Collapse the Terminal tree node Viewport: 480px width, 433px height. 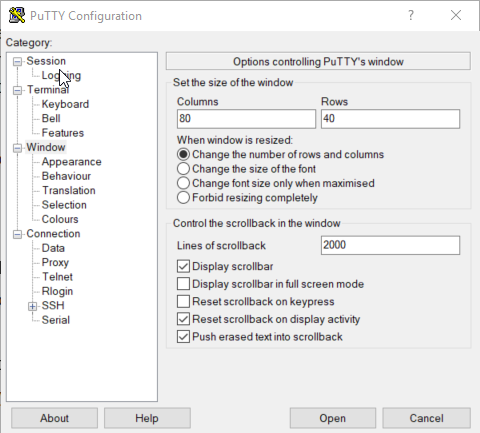tap(17, 90)
